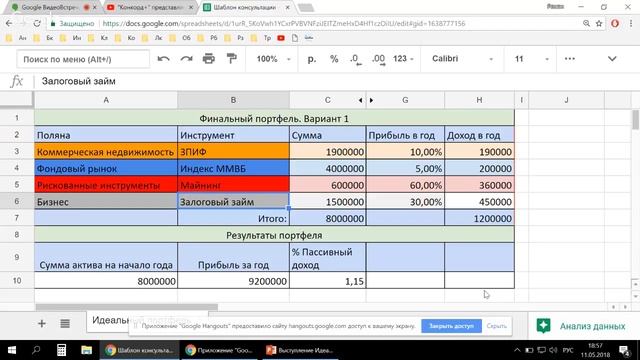Select the paint format roller icon
Screen dimensions: 640x360
point(231,59)
